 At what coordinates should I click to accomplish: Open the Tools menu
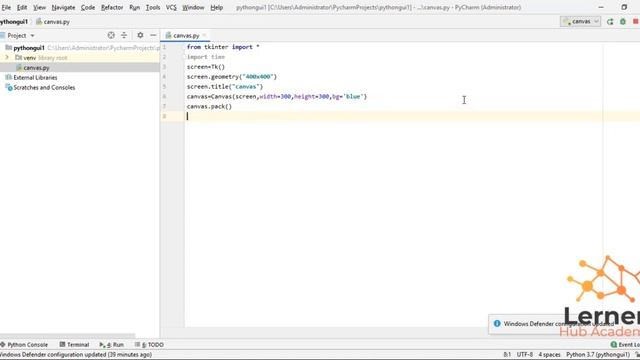[x=153, y=7]
